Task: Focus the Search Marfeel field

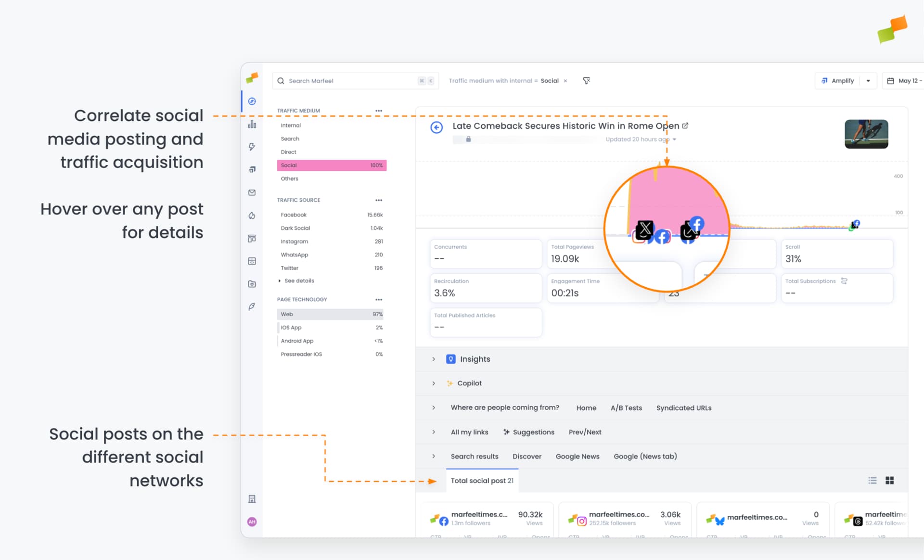Action: click(x=355, y=81)
